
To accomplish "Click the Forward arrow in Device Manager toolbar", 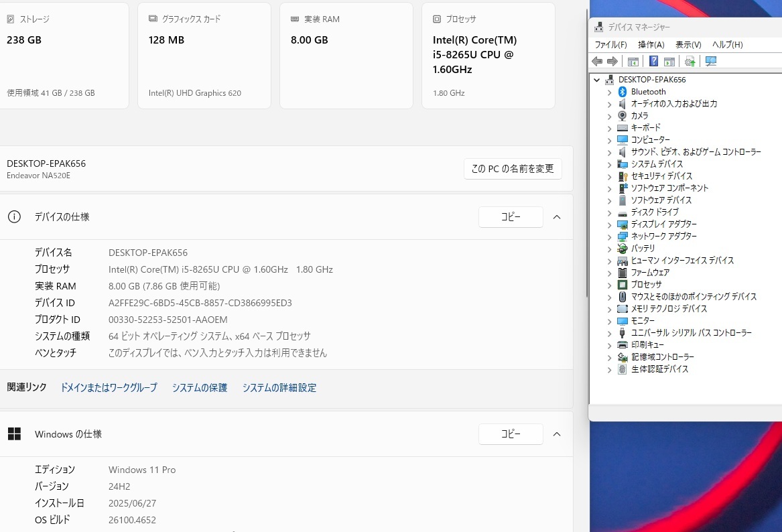I will click(612, 62).
